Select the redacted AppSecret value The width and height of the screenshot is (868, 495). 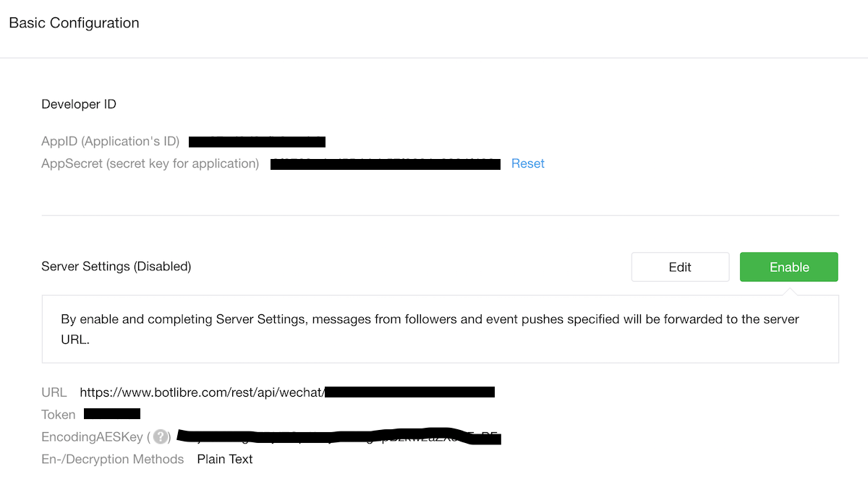click(385, 164)
